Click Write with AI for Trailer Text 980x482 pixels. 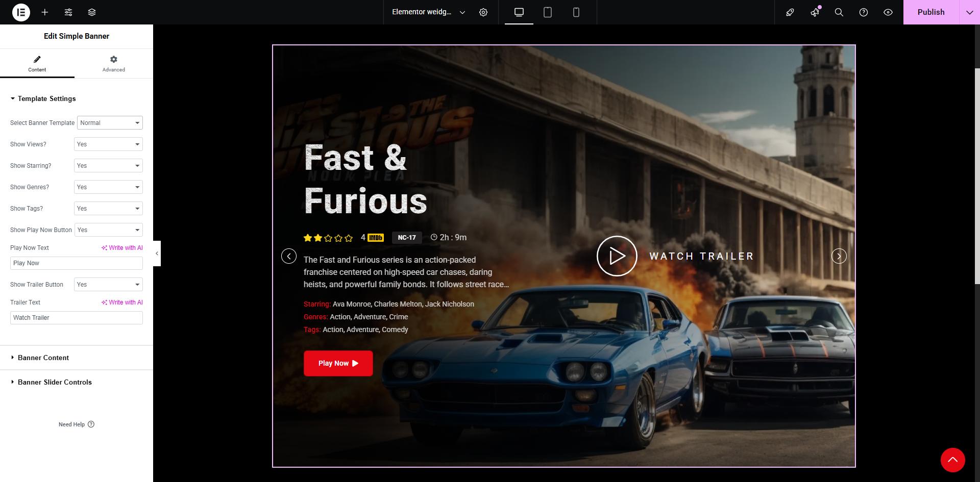click(x=122, y=302)
